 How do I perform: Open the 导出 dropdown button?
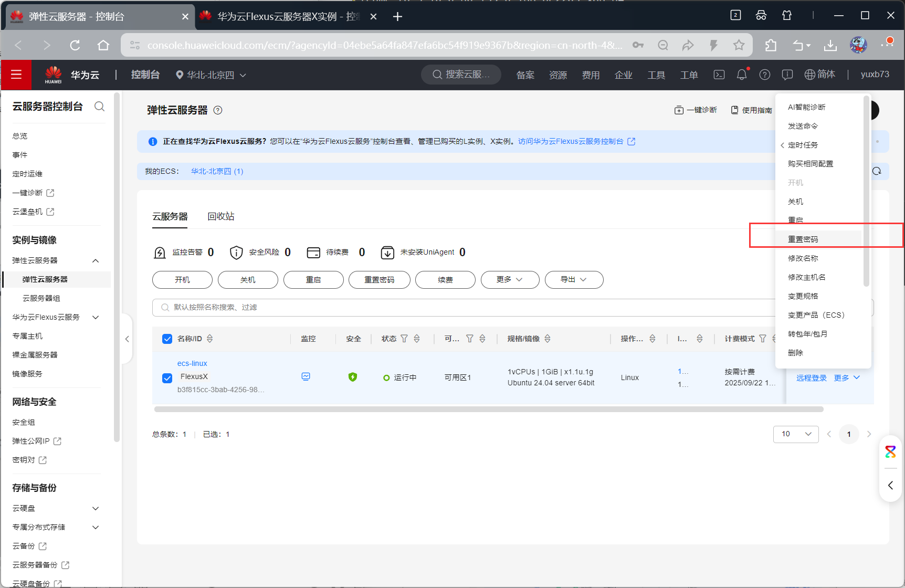pos(574,280)
